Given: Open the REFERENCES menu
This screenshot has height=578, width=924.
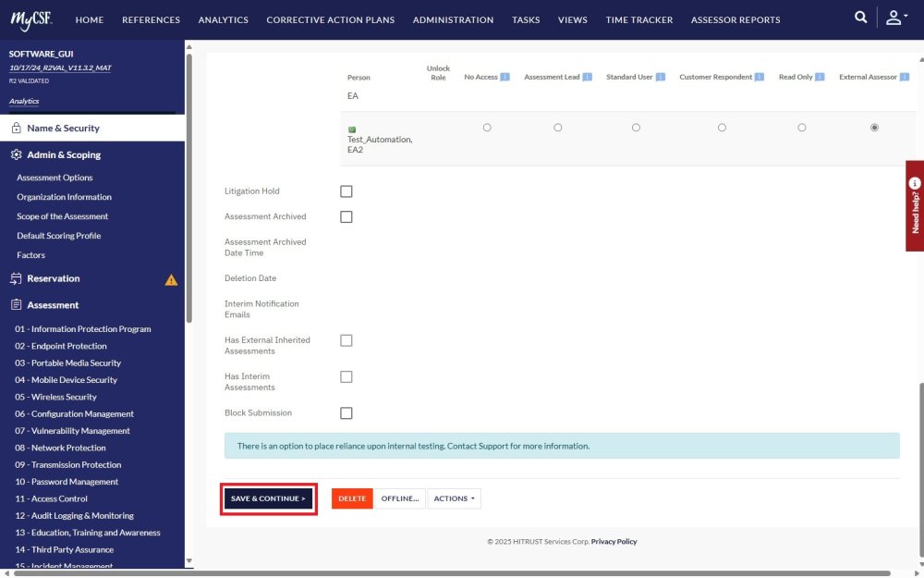Looking at the screenshot, I should click(x=151, y=19).
